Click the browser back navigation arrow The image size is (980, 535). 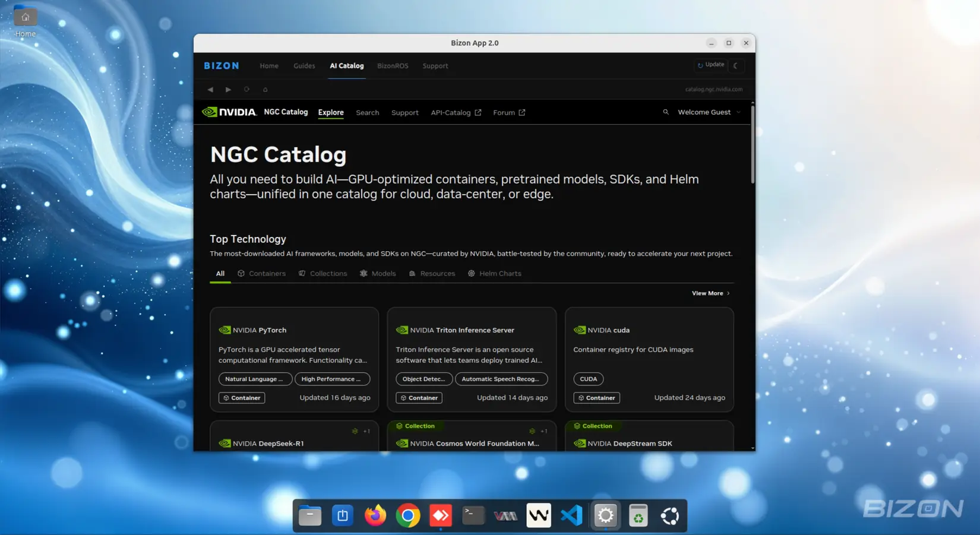[x=210, y=89]
